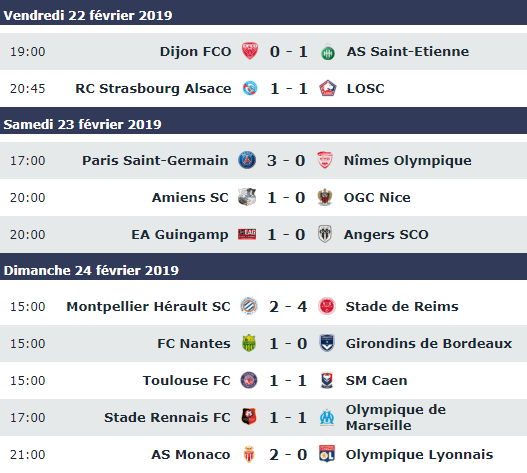Click the AS Monaco crest

(249, 454)
